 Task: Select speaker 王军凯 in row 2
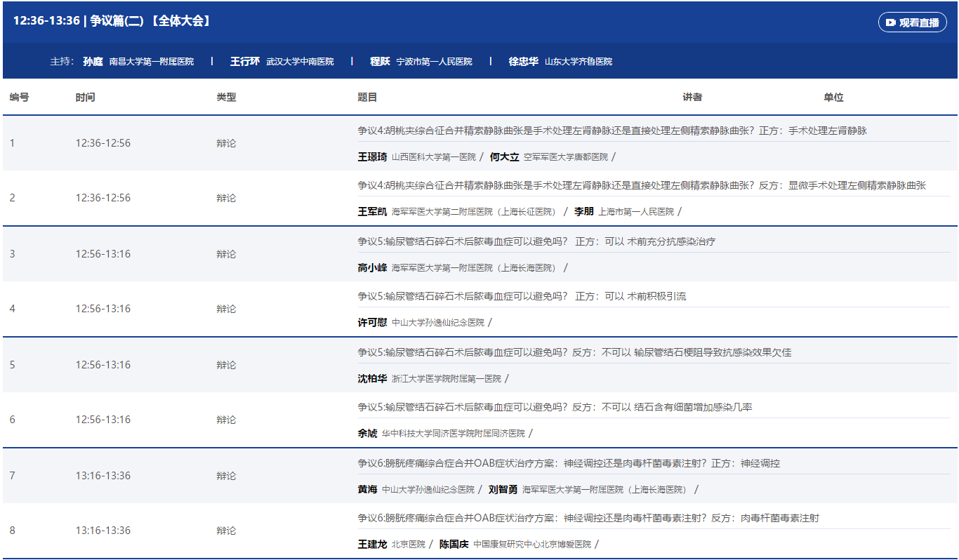[x=372, y=212]
